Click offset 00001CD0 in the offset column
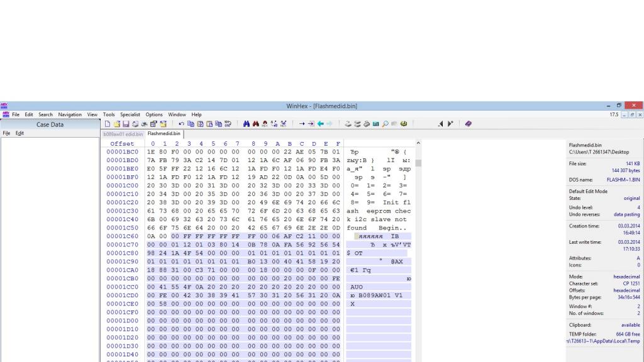Viewport: 644px width, 362px height. (x=123, y=295)
